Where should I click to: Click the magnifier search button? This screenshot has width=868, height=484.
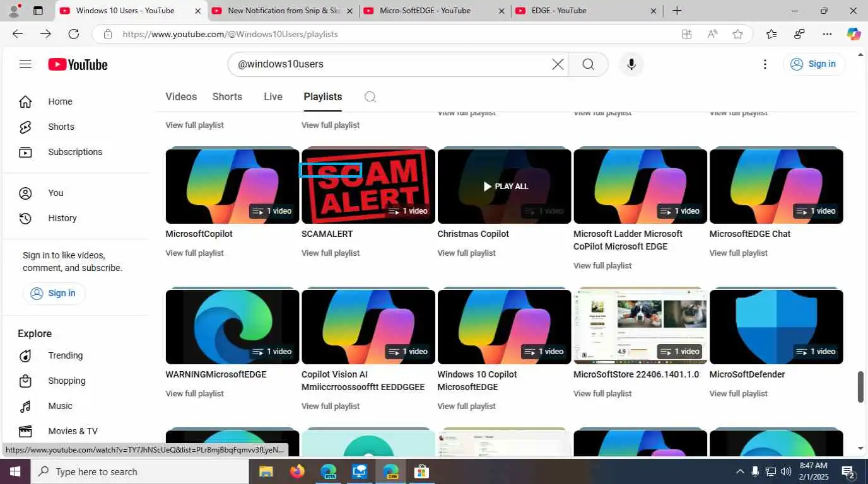point(588,64)
